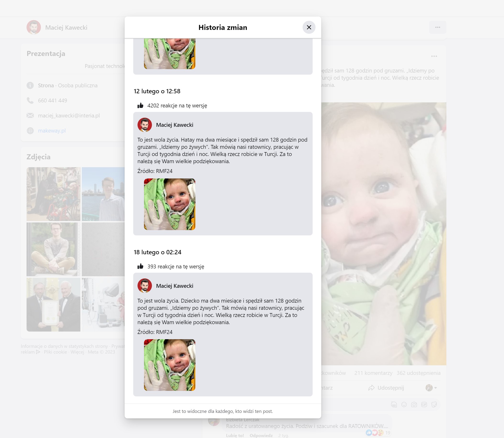Open the page options three-dots menu
The height and width of the screenshot is (438, 504).
[x=437, y=27]
